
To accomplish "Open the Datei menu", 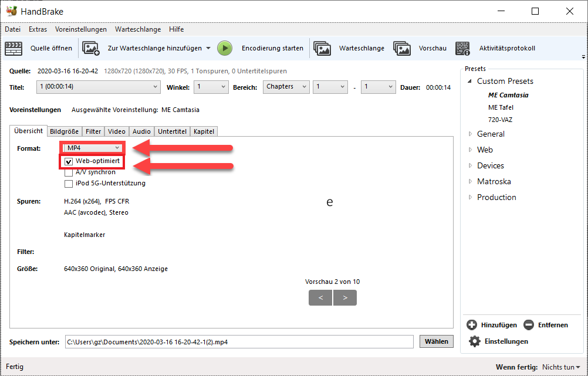I will pos(12,29).
